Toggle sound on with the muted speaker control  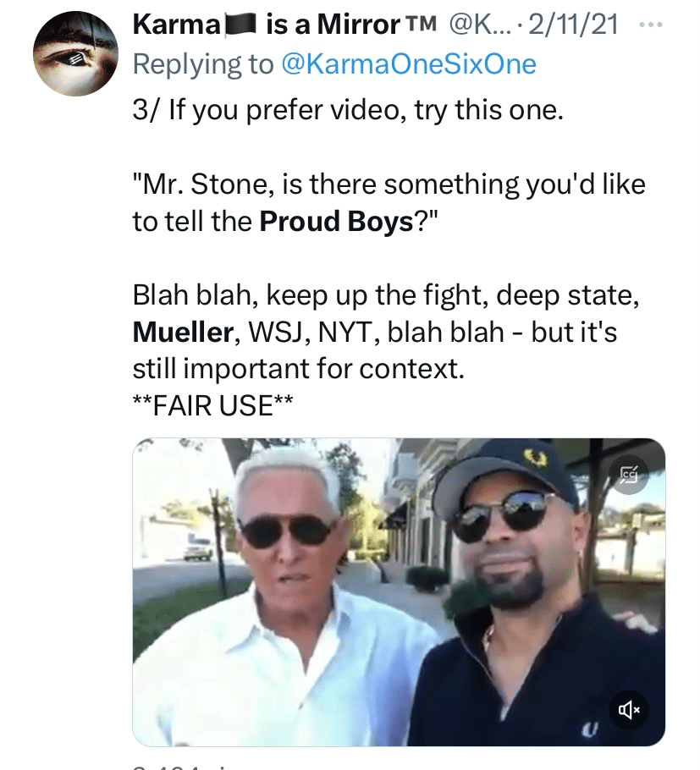(630, 710)
